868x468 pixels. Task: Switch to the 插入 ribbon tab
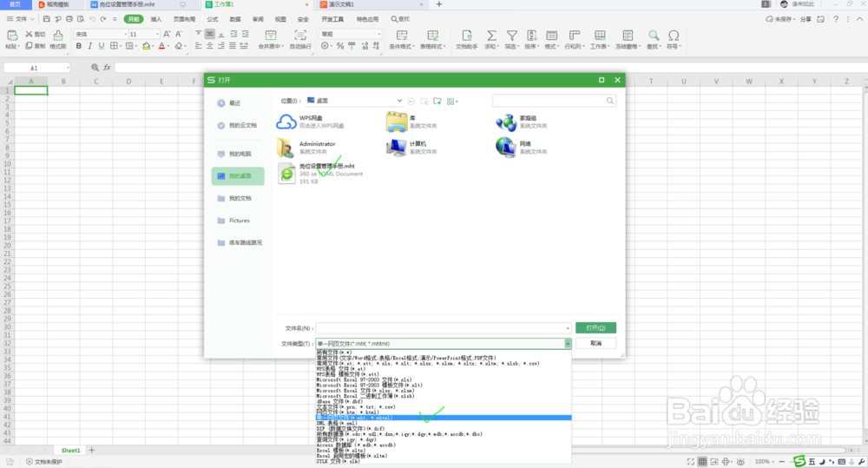tap(156, 19)
